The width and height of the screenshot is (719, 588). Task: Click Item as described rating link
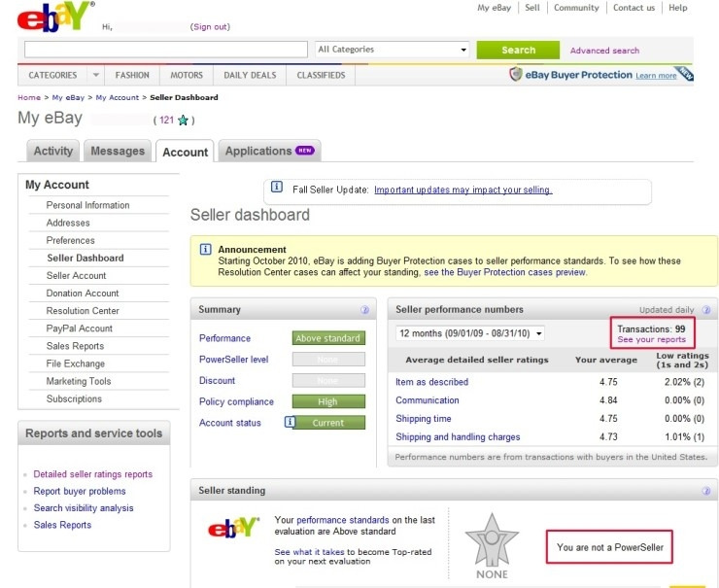[x=432, y=382]
